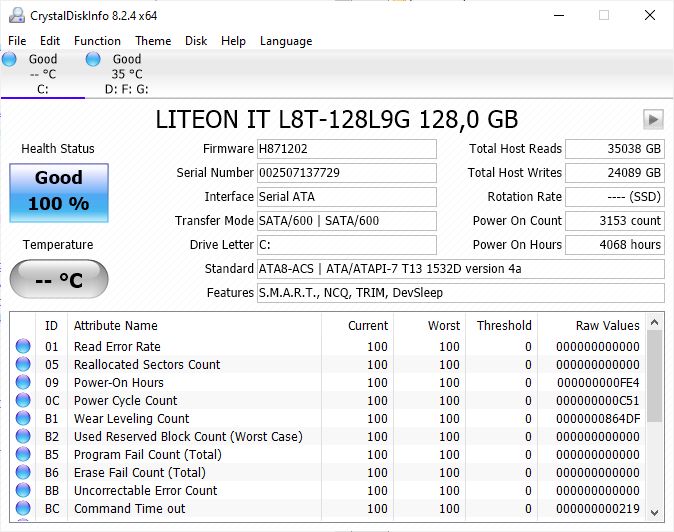Viewport: 674px width, 532px height.
Task: Open the Disk menu
Action: point(196,41)
